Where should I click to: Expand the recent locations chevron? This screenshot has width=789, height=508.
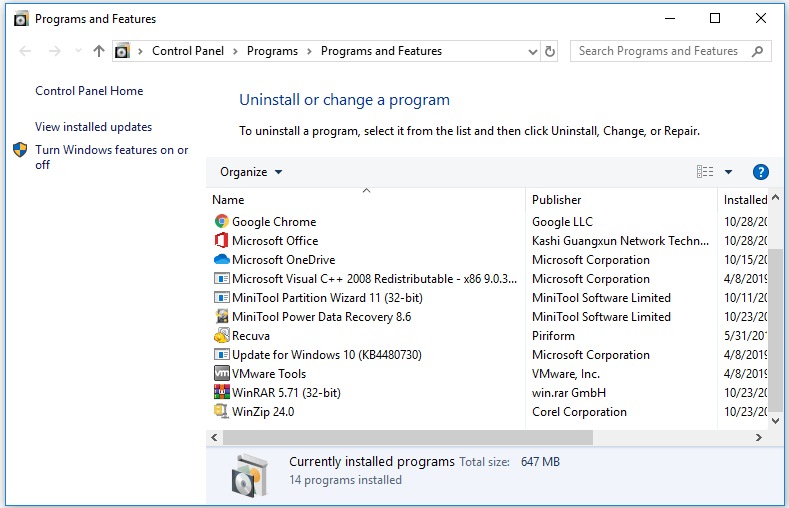(x=78, y=51)
